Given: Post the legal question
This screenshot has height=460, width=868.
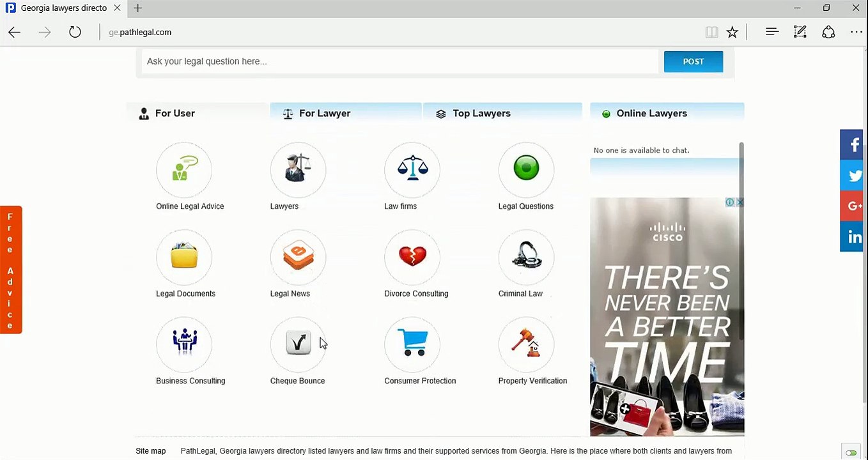Looking at the screenshot, I should click(x=694, y=61).
